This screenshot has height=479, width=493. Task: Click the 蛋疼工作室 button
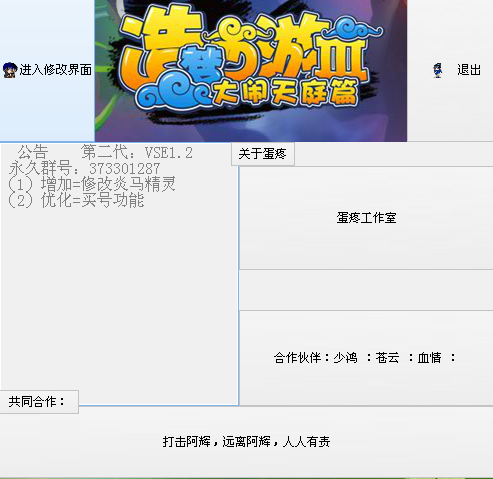[366, 218]
